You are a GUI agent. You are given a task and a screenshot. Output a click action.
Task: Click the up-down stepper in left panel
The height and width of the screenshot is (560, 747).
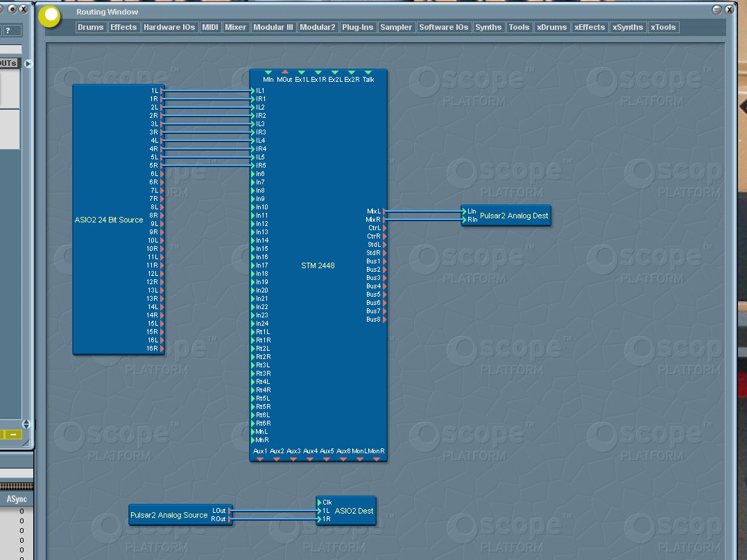pyautogui.click(x=26, y=423)
